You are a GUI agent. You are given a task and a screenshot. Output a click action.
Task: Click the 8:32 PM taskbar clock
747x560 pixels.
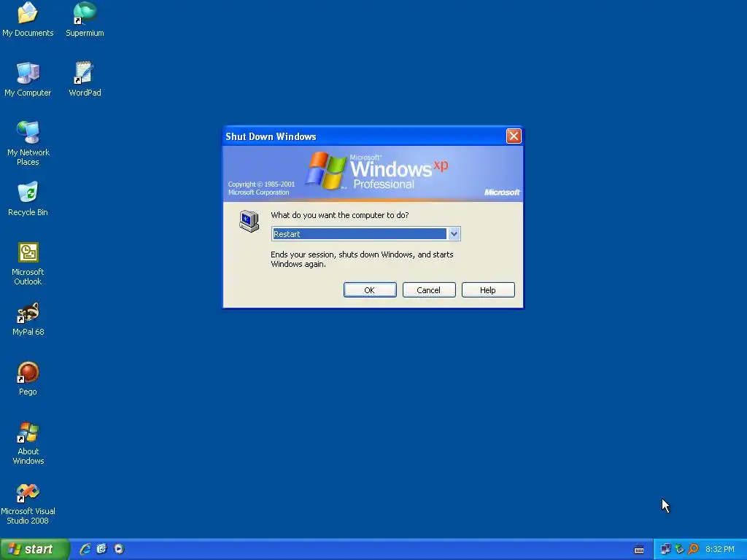pos(719,549)
